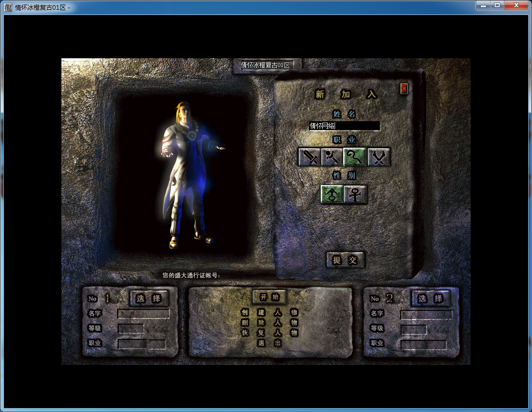Click the 情怀冰橙复古01区 server name plaque

266,65
